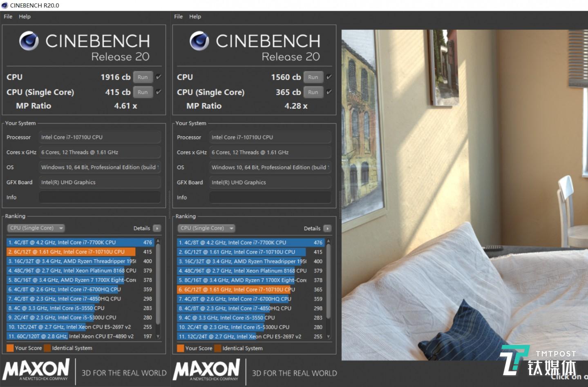Toggle the checkbox beside the 1560 cb CPU test
This screenshot has height=387, width=588.
click(329, 77)
